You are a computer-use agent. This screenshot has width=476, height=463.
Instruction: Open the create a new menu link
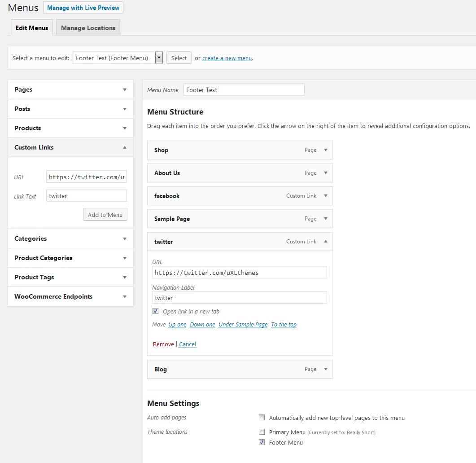tap(227, 58)
